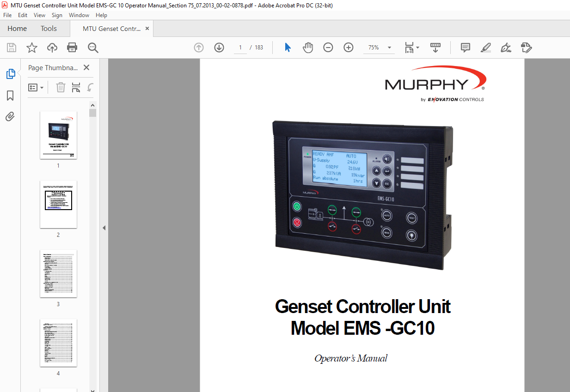Click the delete pages trash icon
Screen dimensions: 570x392
[x=61, y=87]
